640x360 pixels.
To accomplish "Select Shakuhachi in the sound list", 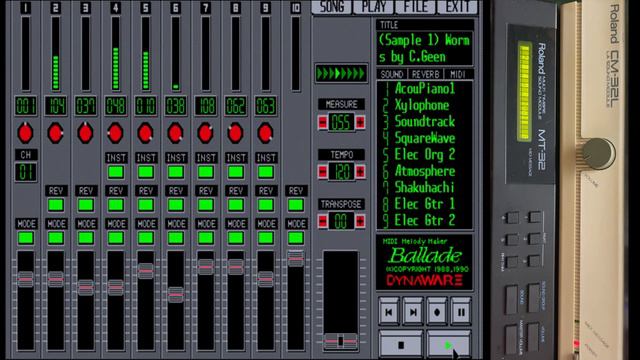I will click(424, 187).
